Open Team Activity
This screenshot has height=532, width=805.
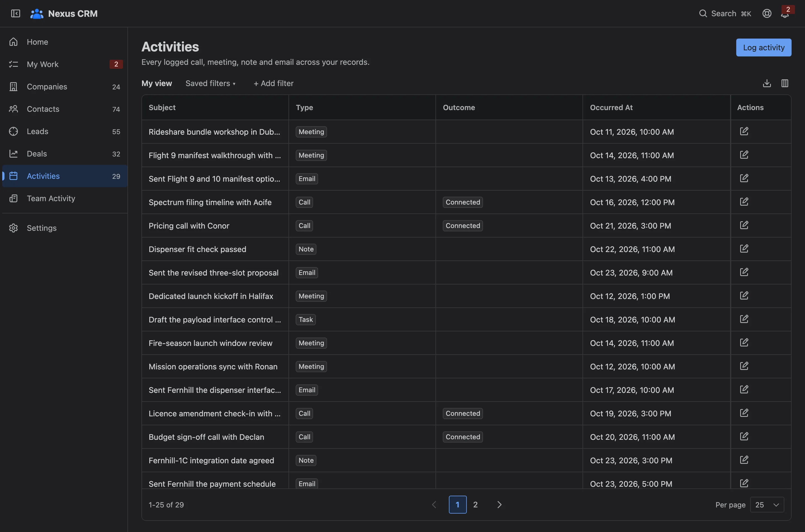pyautogui.click(x=65, y=198)
